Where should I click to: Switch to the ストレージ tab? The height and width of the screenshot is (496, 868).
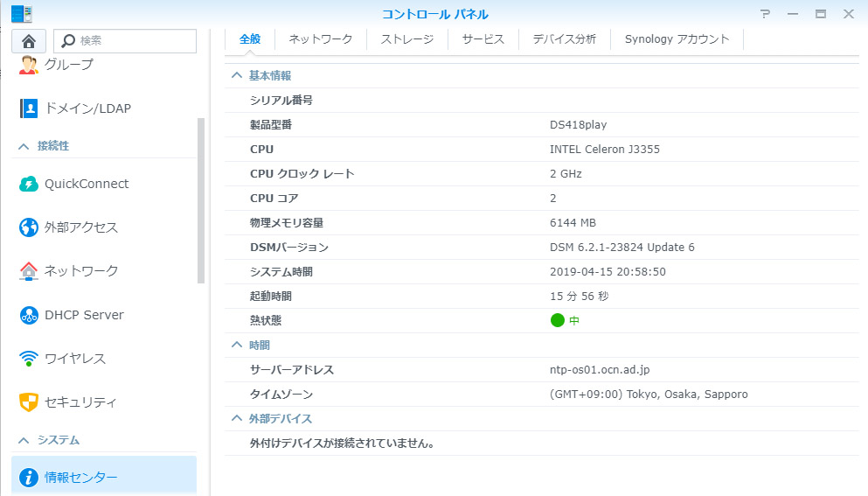coord(406,38)
